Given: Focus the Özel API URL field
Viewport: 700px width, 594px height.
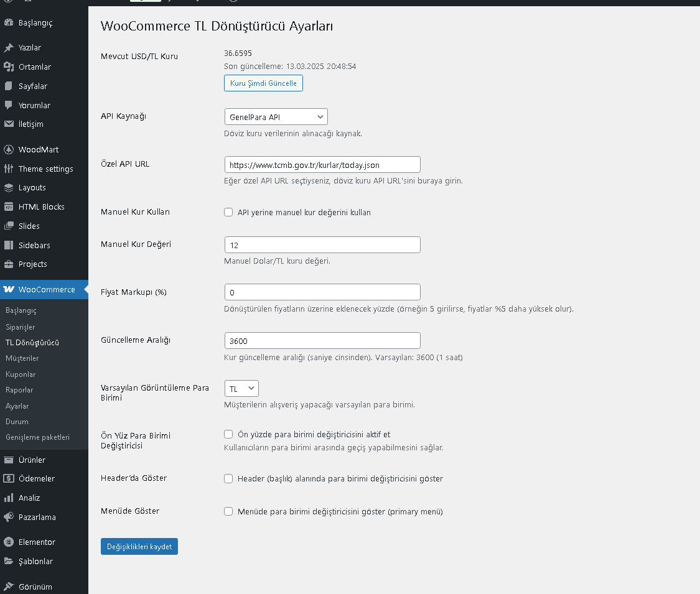Looking at the screenshot, I should coord(322,165).
